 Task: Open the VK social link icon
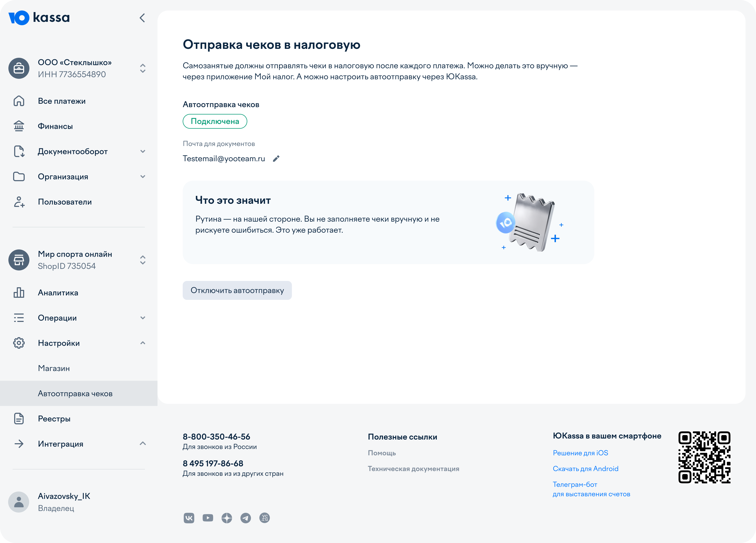pos(189,518)
